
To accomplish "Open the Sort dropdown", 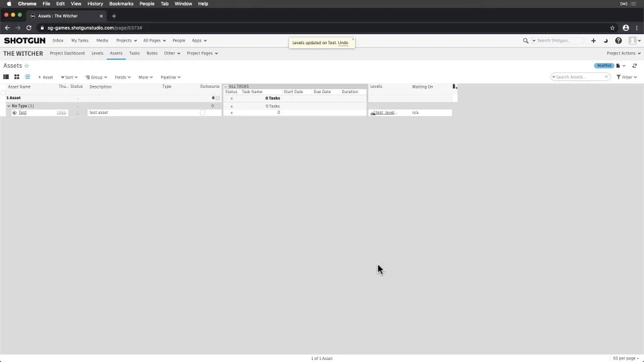I will click(x=69, y=77).
